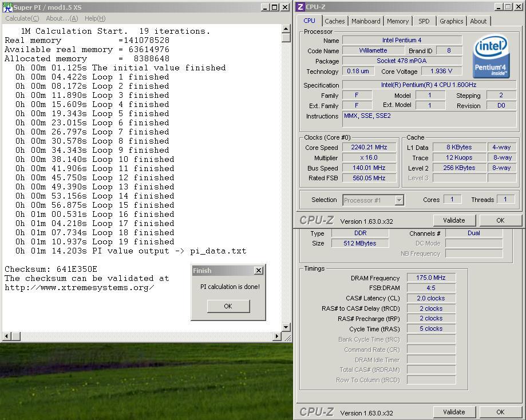The width and height of the screenshot is (526, 420).
Task: Open the Calculate menu in Super PI
Action: point(22,18)
